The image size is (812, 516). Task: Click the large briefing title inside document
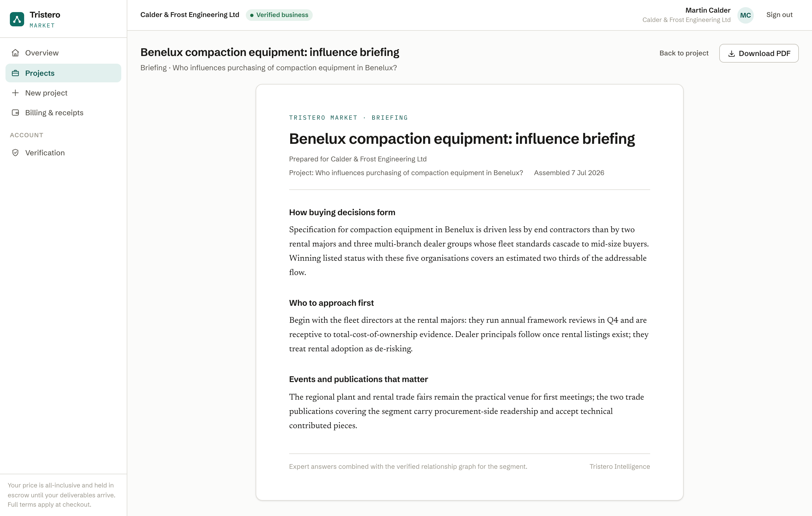[x=462, y=139]
